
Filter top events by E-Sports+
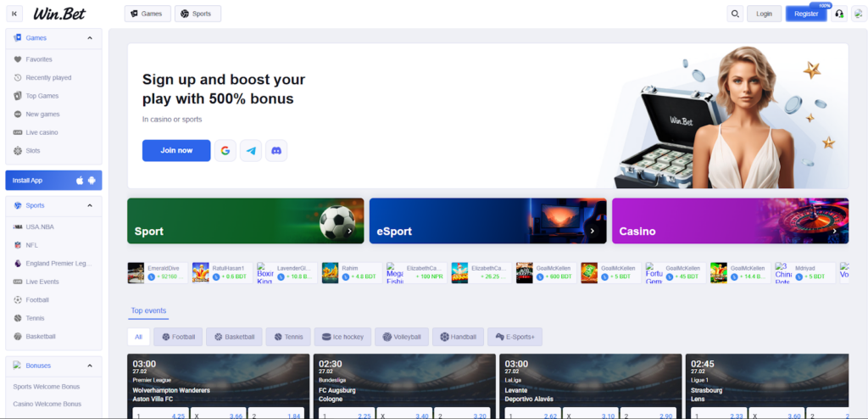click(x=515, y=337)
